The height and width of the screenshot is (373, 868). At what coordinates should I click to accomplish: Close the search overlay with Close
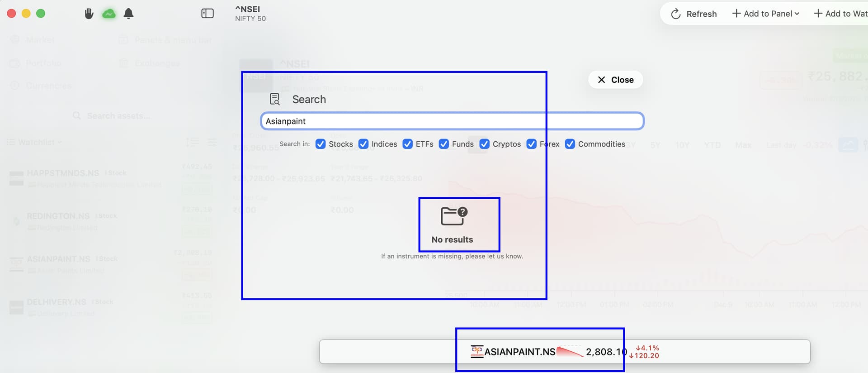(x=615, y=80)
